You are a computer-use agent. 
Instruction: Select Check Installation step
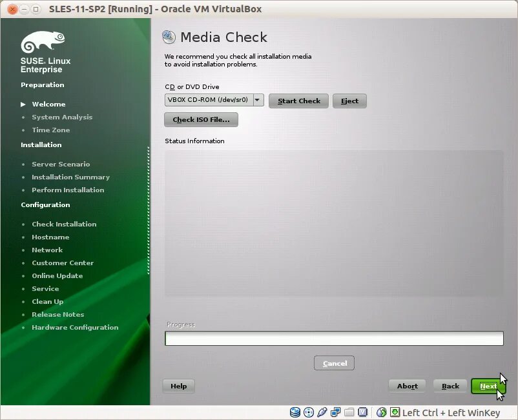point(64,225)
